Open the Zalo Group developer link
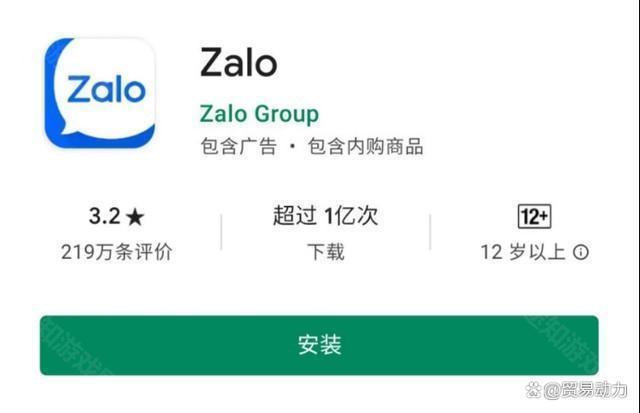The width and height of the screenshot is (640, 413). (259, 113)
